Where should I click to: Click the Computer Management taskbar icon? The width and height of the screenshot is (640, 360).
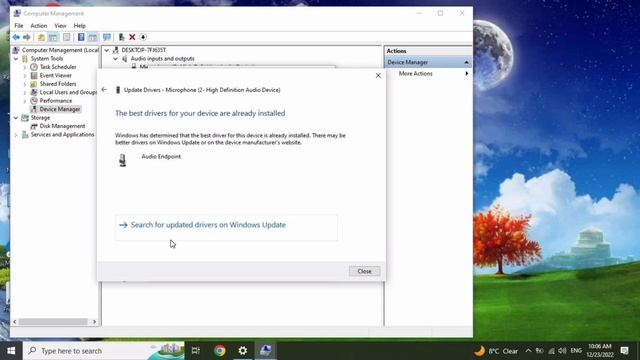[266, 351]
